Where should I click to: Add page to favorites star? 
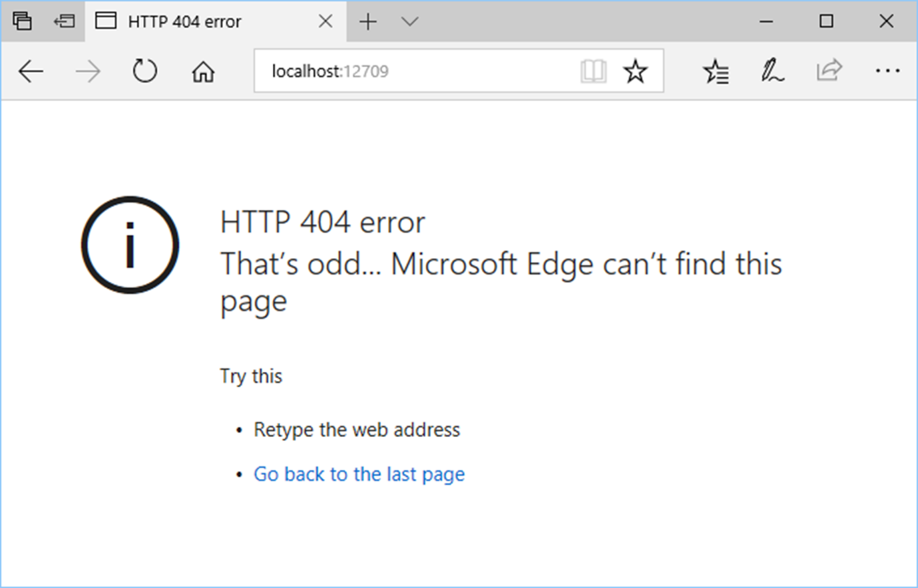(635, 71)
